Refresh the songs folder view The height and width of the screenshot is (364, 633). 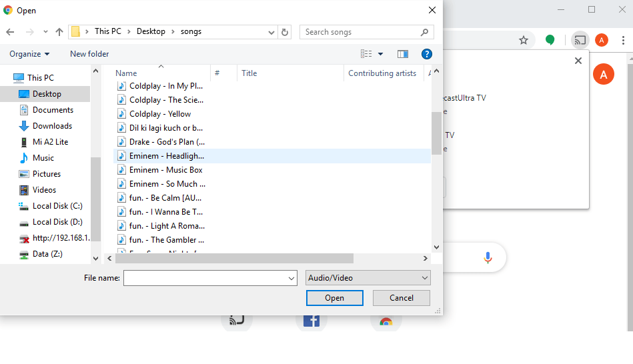coord(285,32)
